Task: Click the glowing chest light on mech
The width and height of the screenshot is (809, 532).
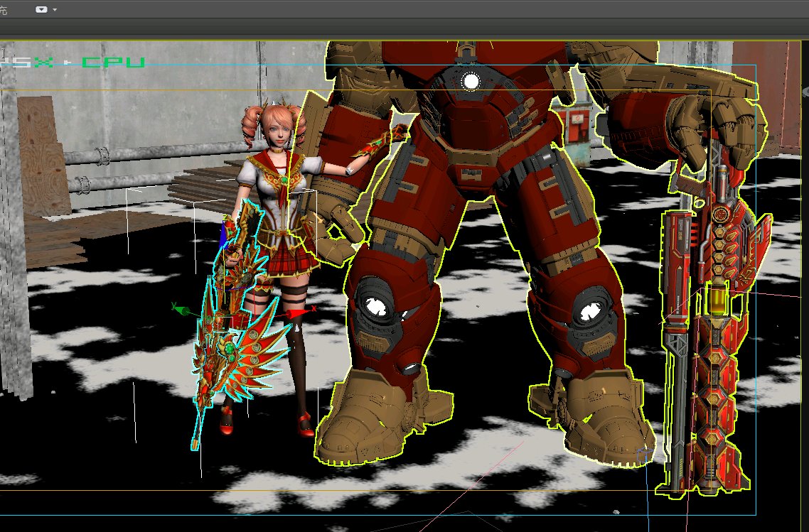Action: pyautogui.click(x=471, y=82)
